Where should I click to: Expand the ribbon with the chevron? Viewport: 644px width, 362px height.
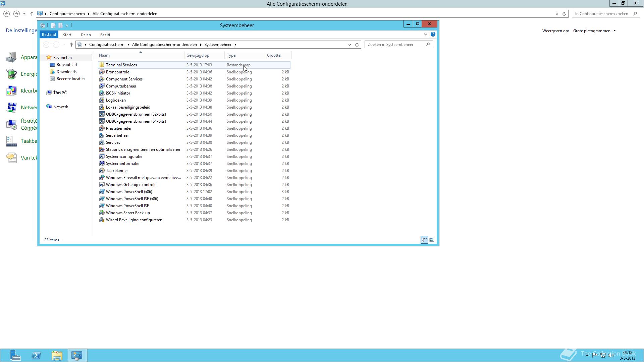click(426, 35)
